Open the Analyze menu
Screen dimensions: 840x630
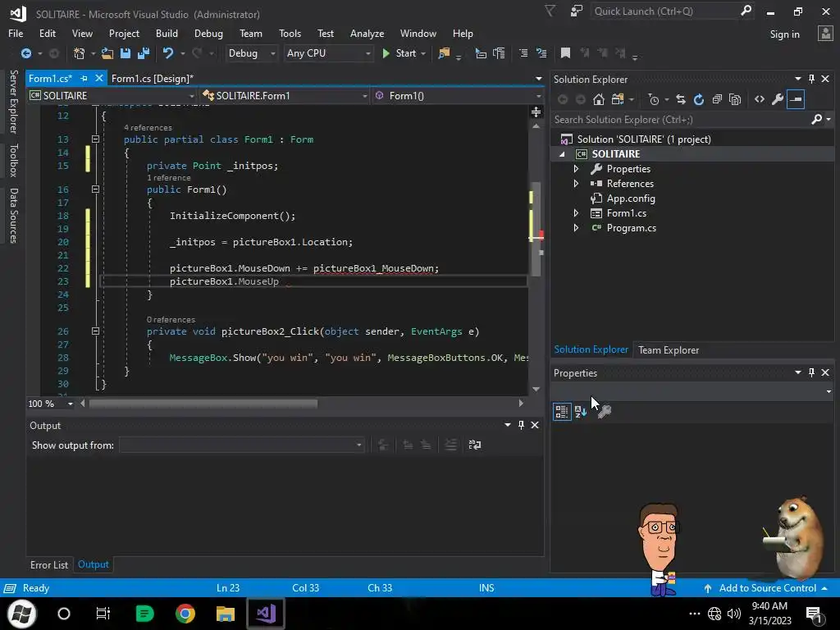tap(367, 33)
